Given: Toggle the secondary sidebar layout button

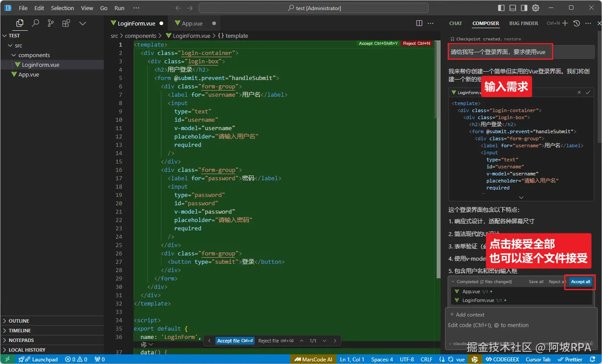Looking at the screenshot, I should 524,8.
